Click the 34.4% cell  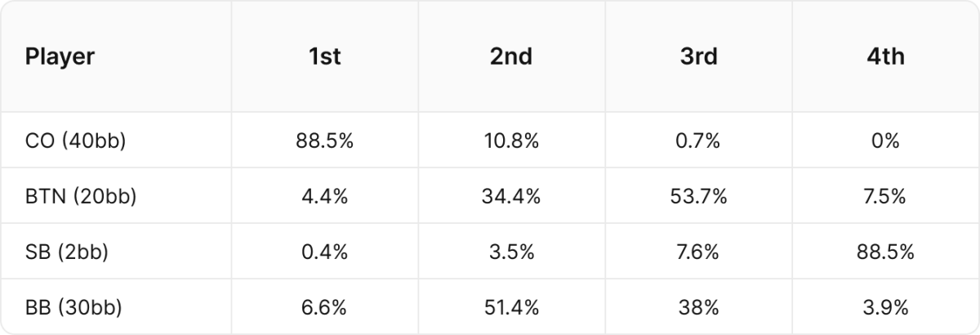tap(511, 197)
